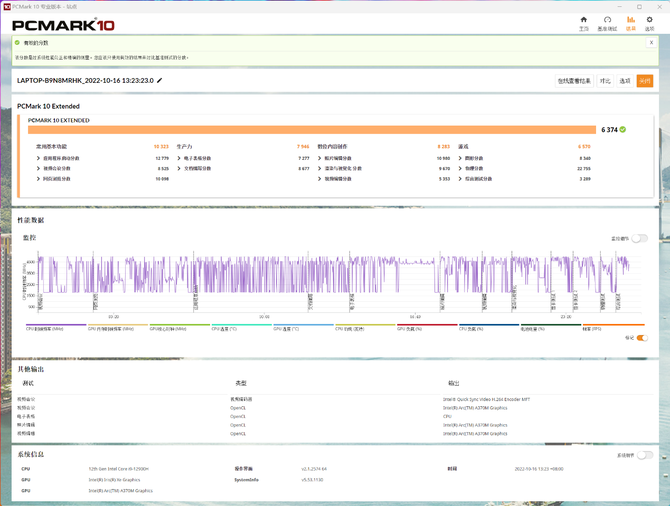This screenshot has width=670, height=506.
Task: Toggle the system details switch
Action: point(645,455)
